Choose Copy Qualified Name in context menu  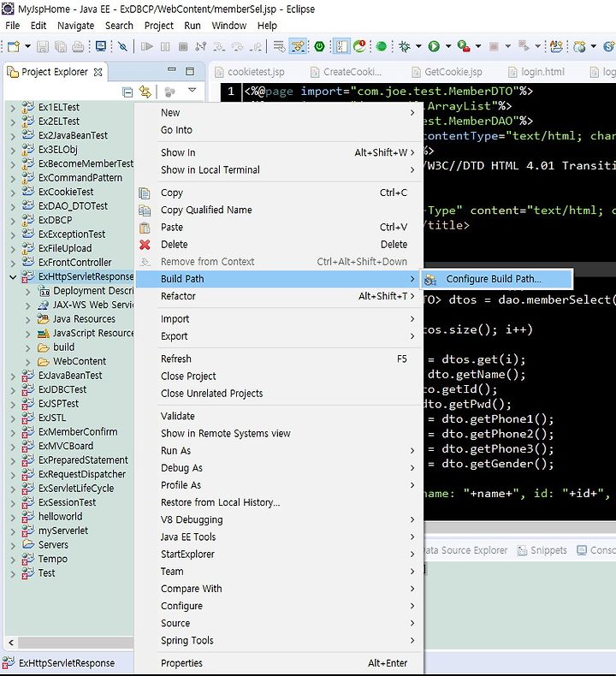tap(279, 210)
